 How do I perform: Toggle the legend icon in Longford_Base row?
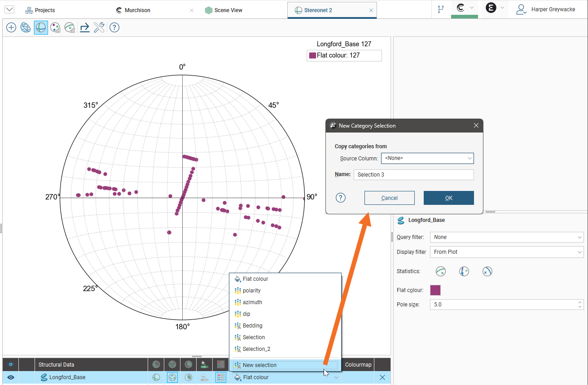point(220,377)
